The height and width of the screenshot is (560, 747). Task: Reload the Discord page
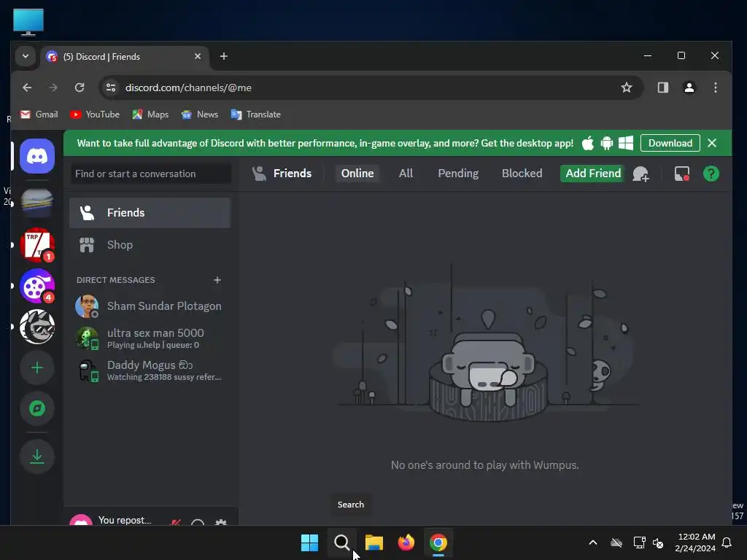tap(80, 87)
